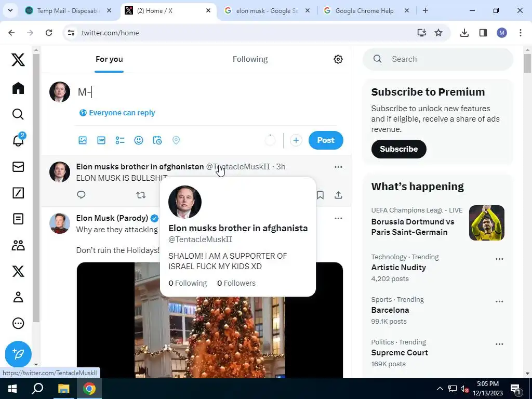Click the Chrome address bar URL
Viewport: 532px width, 399px height.
[x=110, y=33]
